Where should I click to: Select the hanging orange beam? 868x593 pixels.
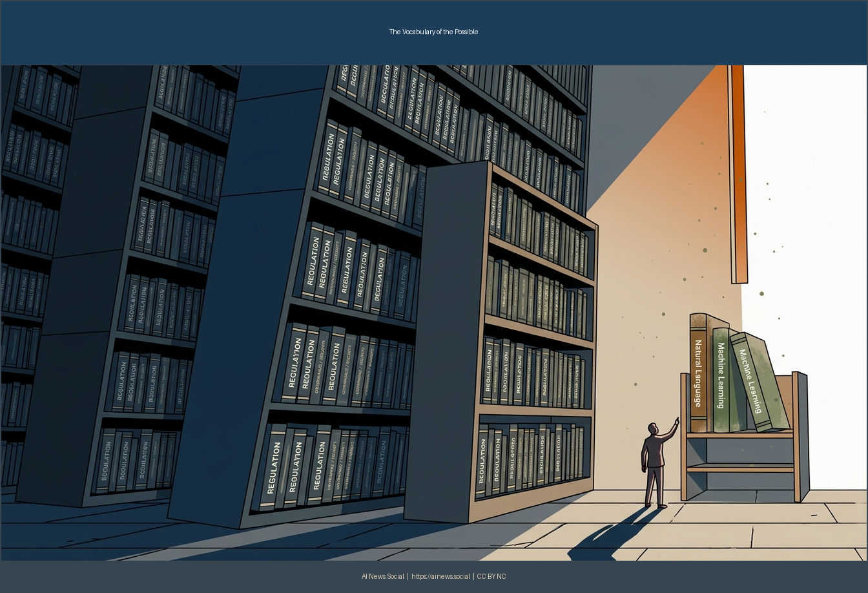coord(737,174)
